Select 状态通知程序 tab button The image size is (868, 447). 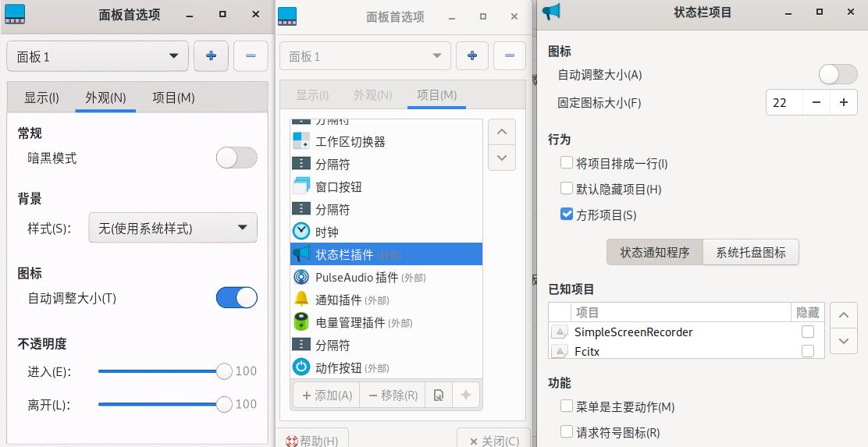655,252
